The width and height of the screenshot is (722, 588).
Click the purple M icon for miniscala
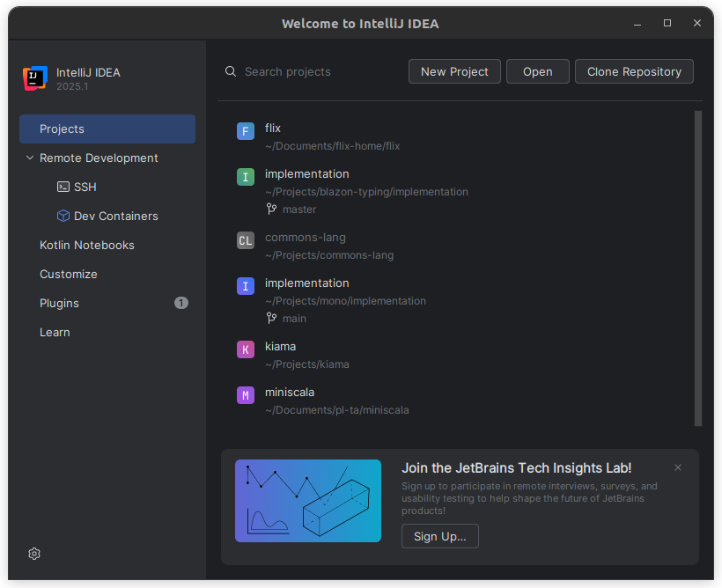coord(246,396)
